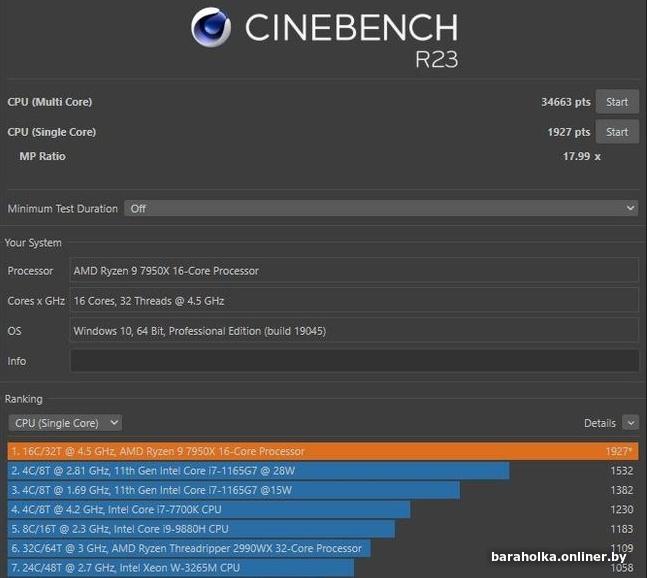Click the CPU (Single Core) label near top
This screenshot has width=647, height=578.
point(52,132)
